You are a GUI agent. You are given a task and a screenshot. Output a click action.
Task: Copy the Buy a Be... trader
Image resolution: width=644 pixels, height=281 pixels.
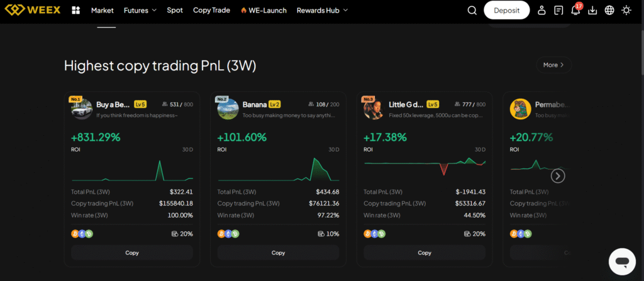pos(132,253)
